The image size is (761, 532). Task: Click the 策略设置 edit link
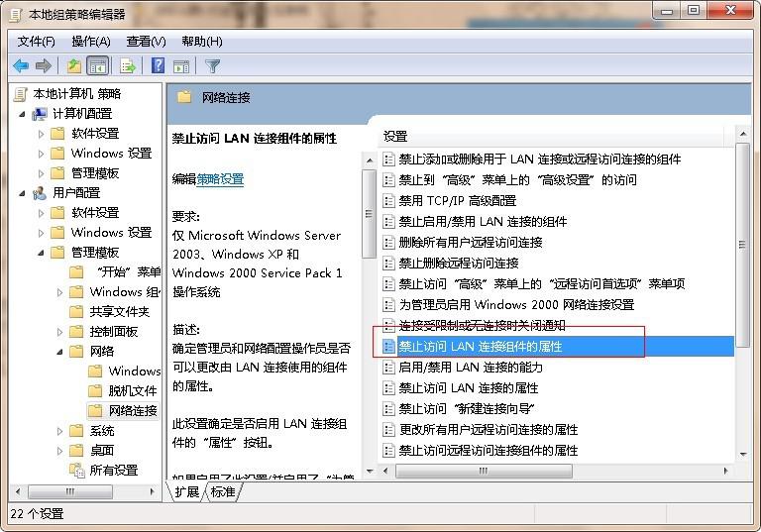tap(220, 179)
